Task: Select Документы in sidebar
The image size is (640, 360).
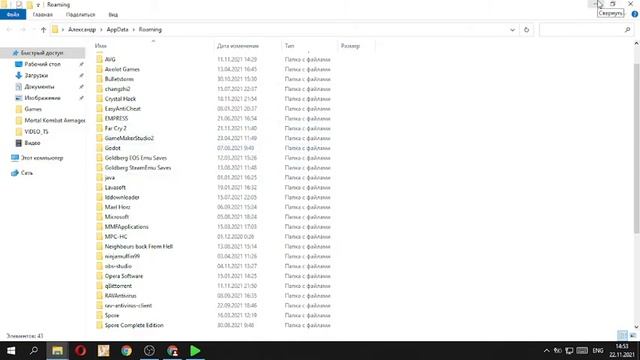Action: pyautogui.click(x=40, y=87)
